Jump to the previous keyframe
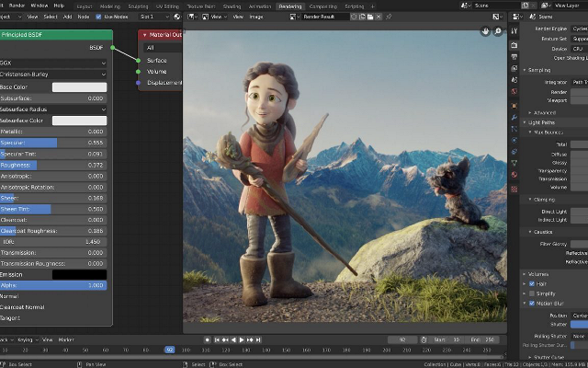588x368 pixels. coord(225,339)
